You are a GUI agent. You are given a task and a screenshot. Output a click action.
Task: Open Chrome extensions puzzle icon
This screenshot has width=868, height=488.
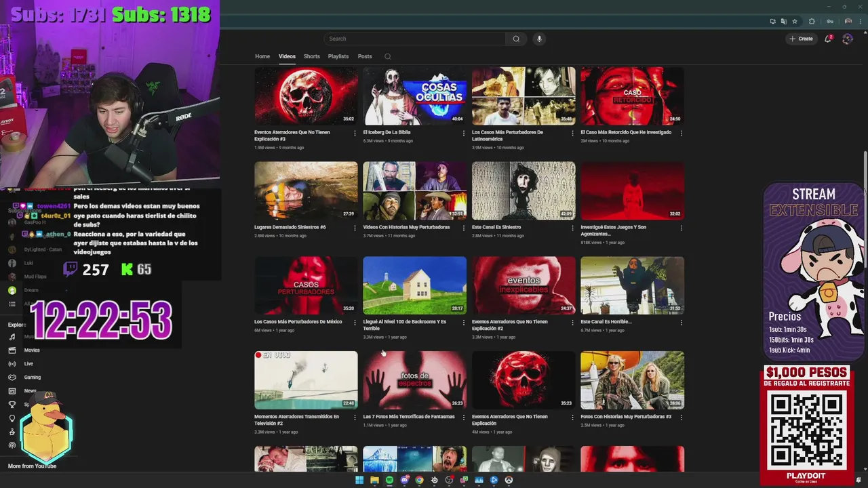(x=812, y=21)
